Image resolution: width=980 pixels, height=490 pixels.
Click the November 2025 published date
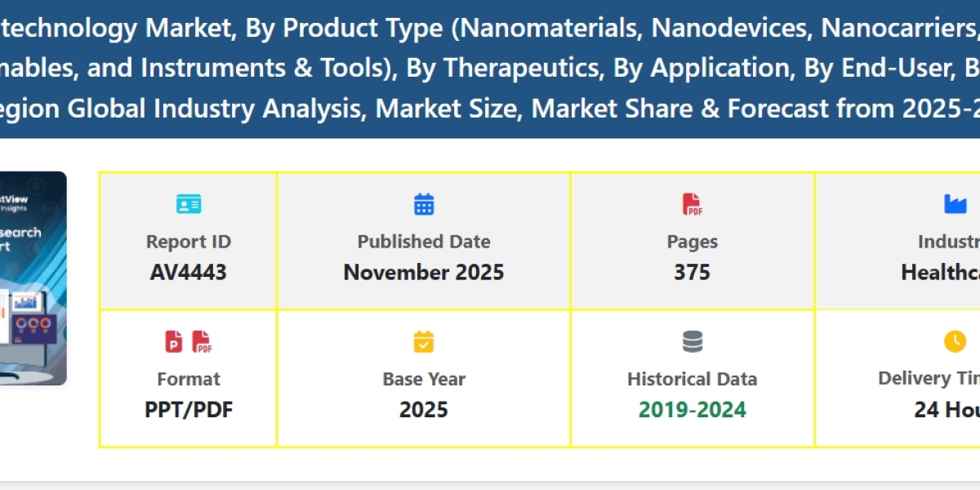click(424, 272)
